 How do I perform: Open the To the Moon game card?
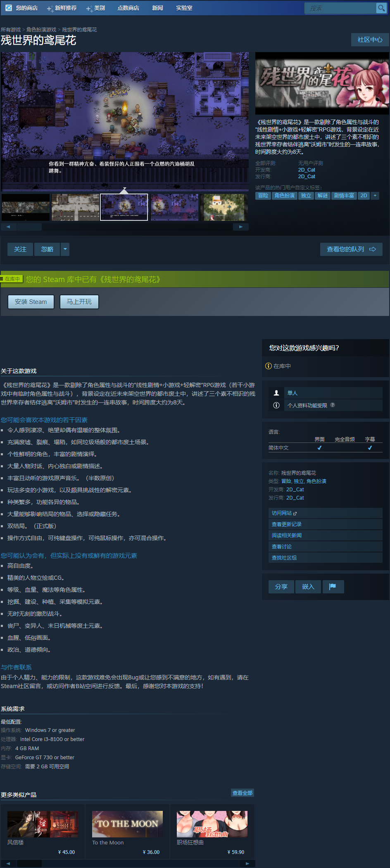pos(127,832)
